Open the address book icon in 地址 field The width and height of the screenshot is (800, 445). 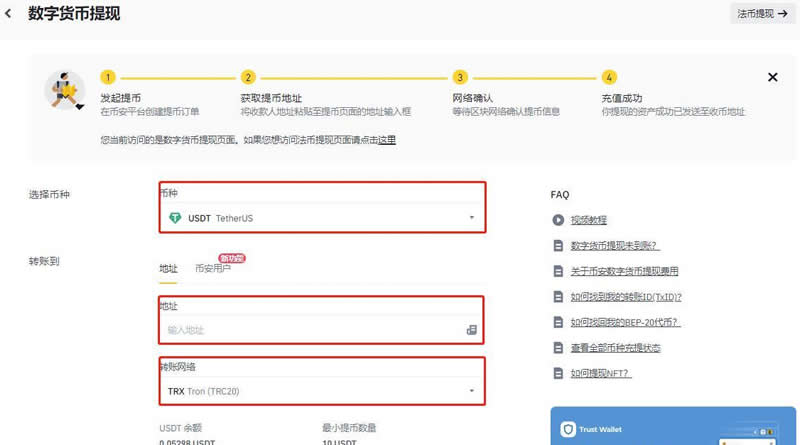pos(471,330)
